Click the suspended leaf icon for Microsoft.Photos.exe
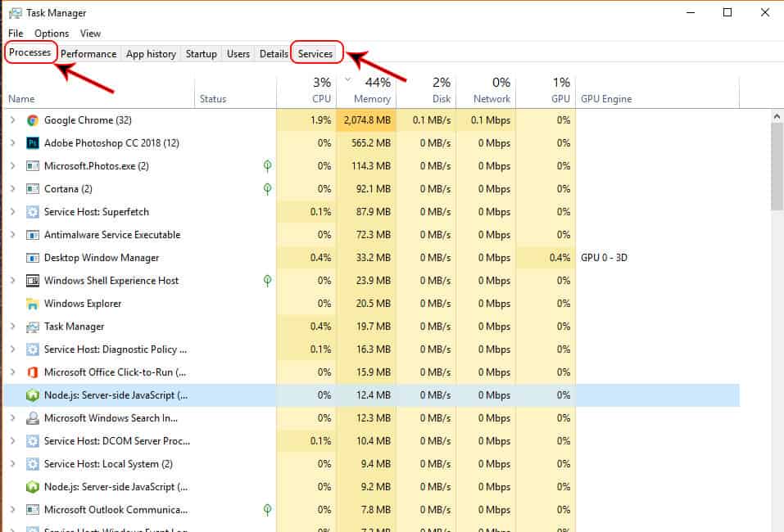784x532 pixels. click(268, 166)
